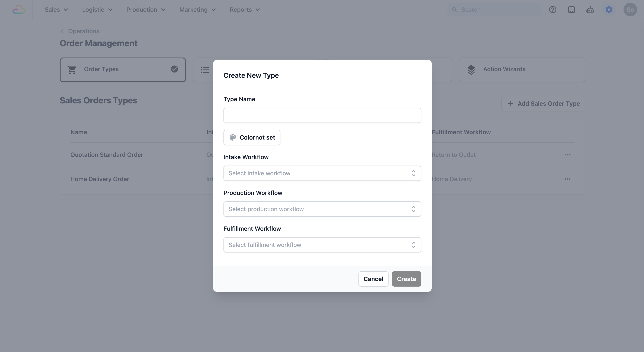Click the So user avatar
644x352 pixels.
(x=630, y=10)
